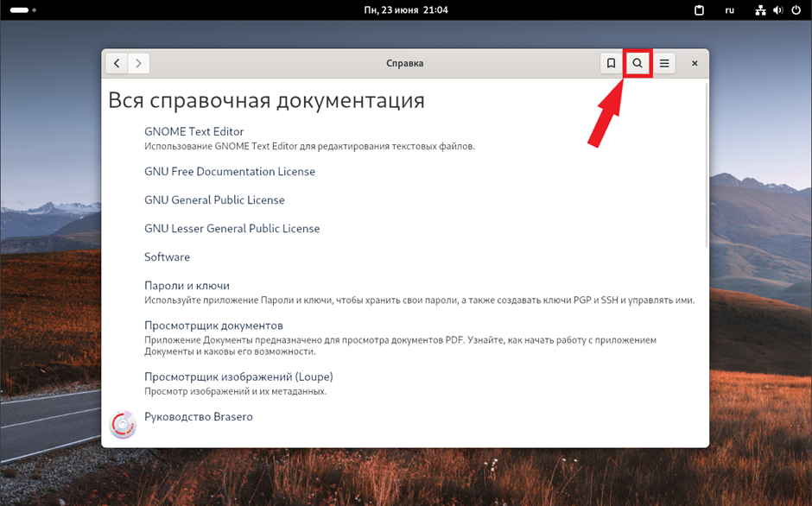Open GNU Lesser General Public License
The image size is (812, 506).
tap(232, 229)
